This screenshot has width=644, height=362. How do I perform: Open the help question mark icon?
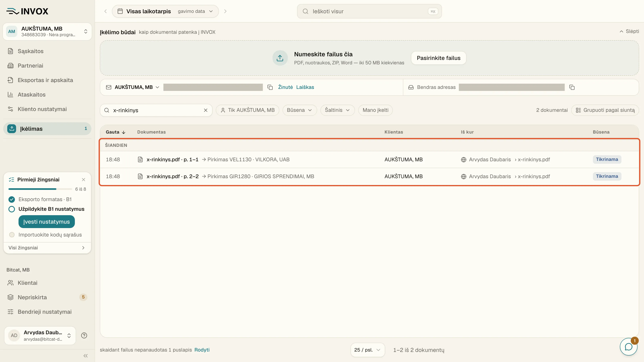(x=84, y=335)
